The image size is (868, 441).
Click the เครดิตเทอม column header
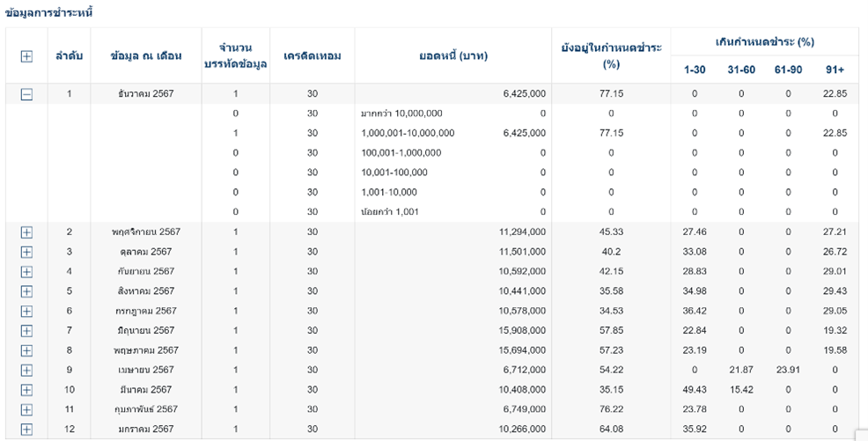click(x=313, y=56)
